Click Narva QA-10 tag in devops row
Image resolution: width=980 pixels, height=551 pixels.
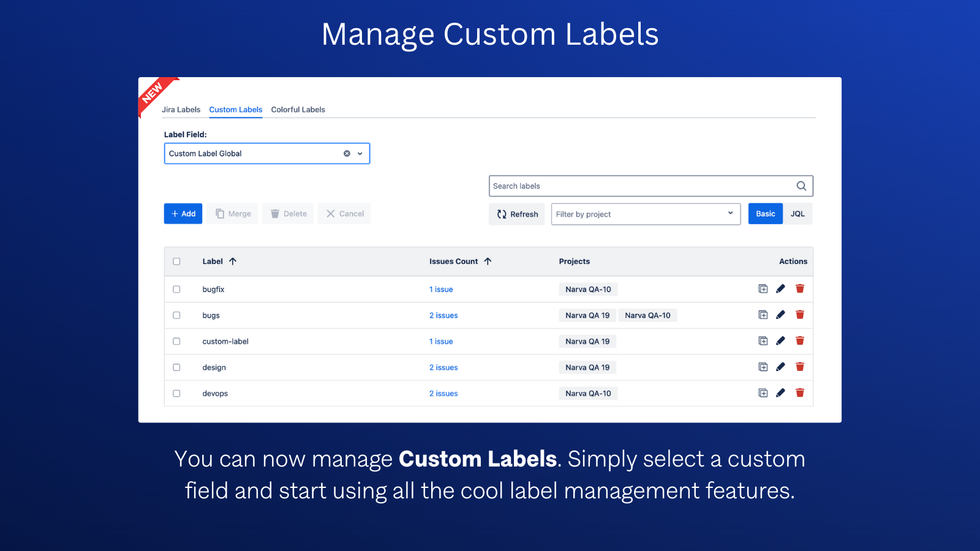click(x=588, y=394)
